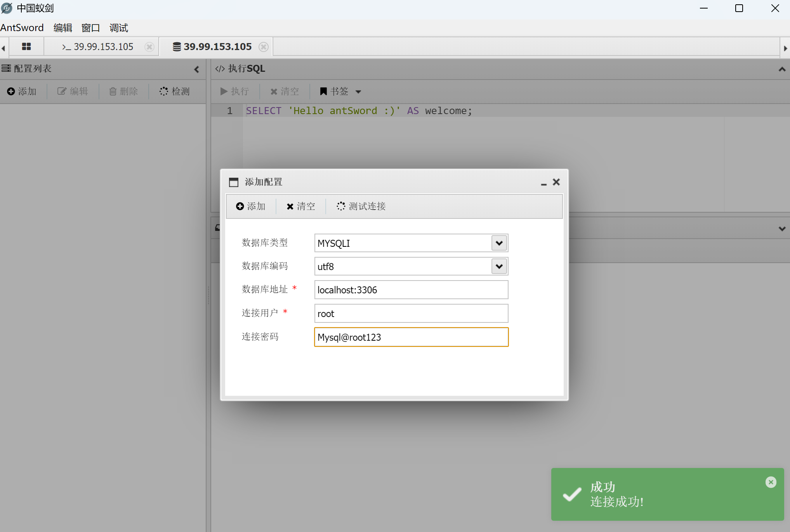Screen dimensions: 790x532
Task: Close the 添加配置 dialog
Action: (x=556, y=182)
